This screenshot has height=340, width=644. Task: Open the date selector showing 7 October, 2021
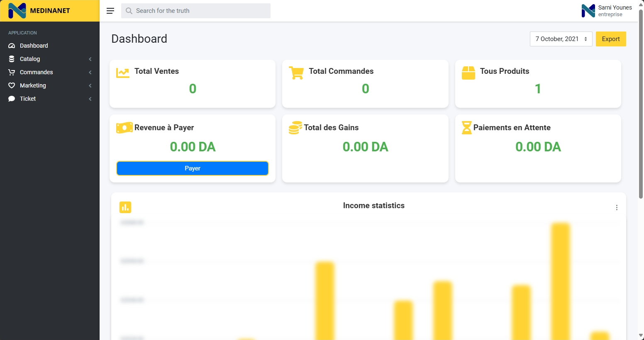(x=561, y=39)
